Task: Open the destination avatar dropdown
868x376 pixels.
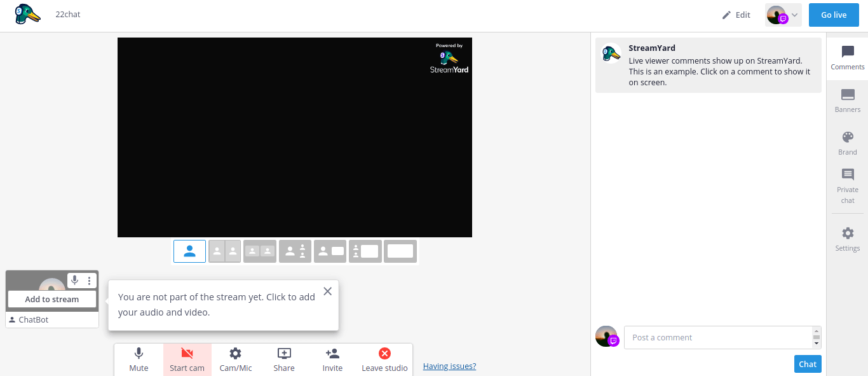Action: click(x=783, y=15)
